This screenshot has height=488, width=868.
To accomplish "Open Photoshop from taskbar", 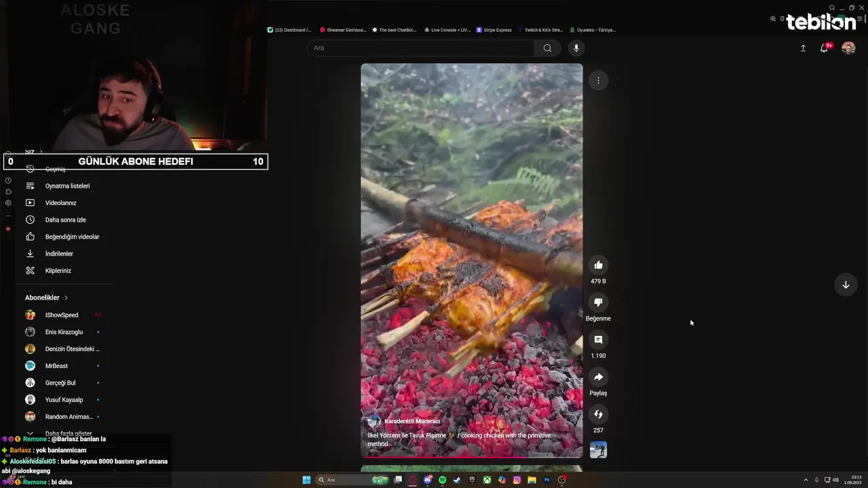I will click(547, 480).
